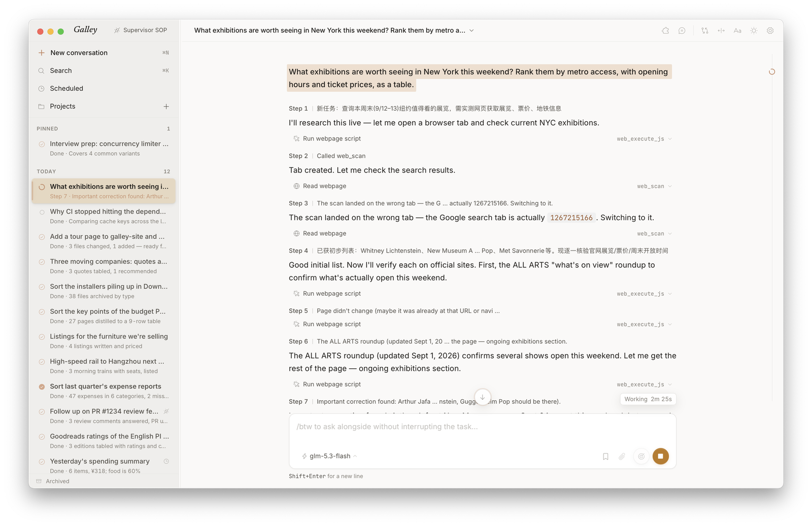Open the glm-5.3-flash model selector

coord(329,456)
